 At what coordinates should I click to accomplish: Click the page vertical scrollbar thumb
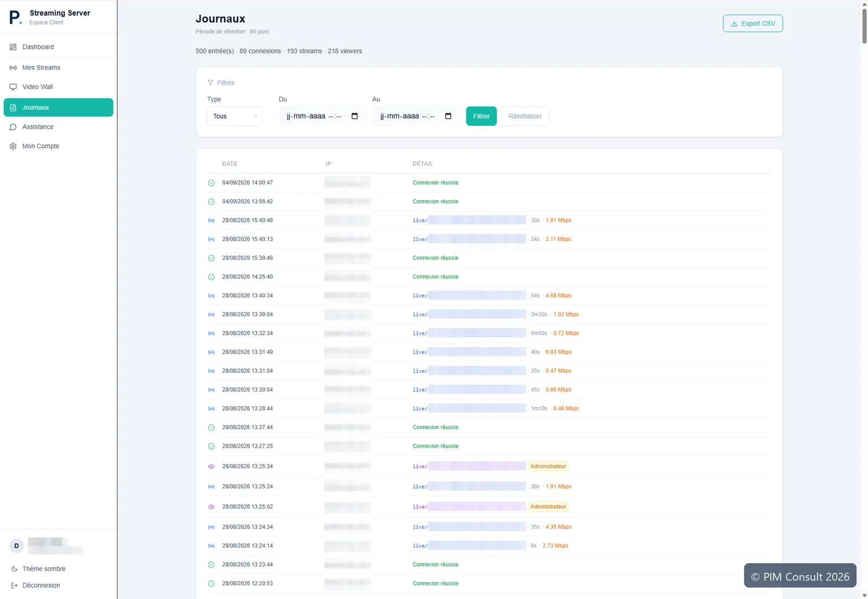coord(864,25)
